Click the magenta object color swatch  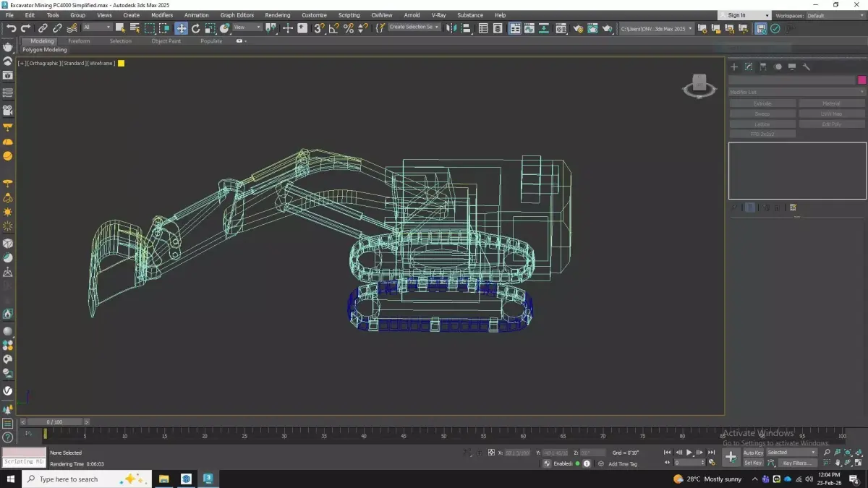(x=861, y=80)
